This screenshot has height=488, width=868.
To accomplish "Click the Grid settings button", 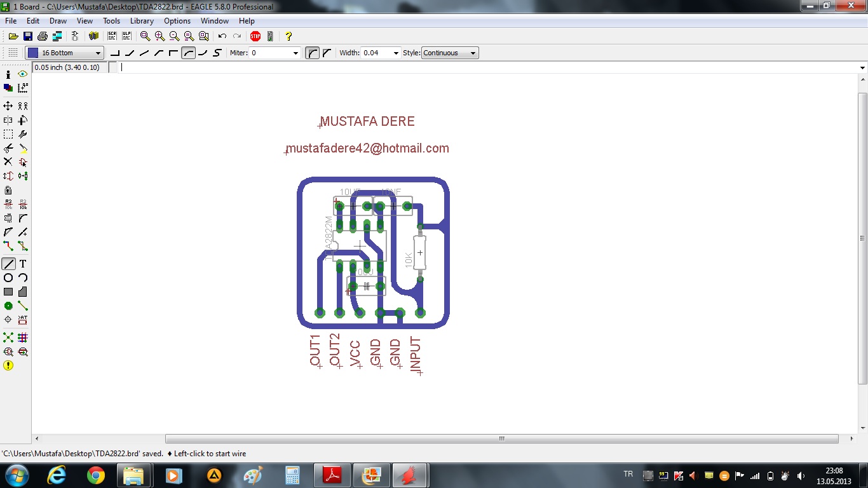I will coord(13,53).
